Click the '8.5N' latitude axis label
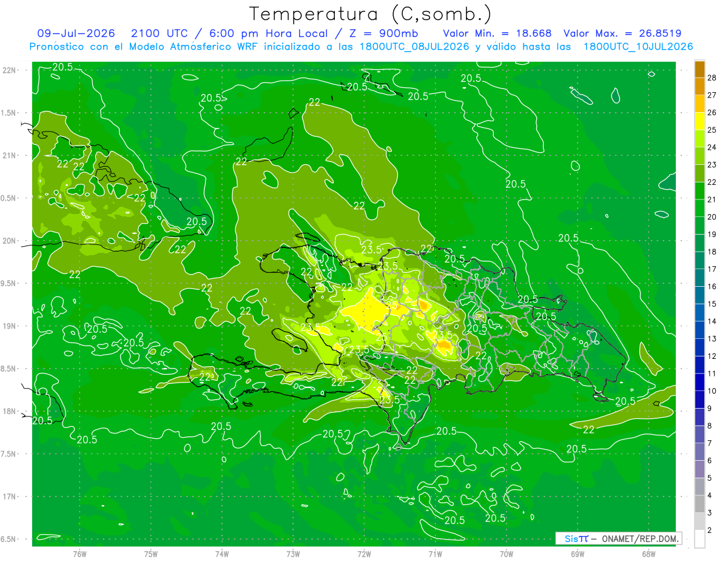 click(x=9, y=369)
